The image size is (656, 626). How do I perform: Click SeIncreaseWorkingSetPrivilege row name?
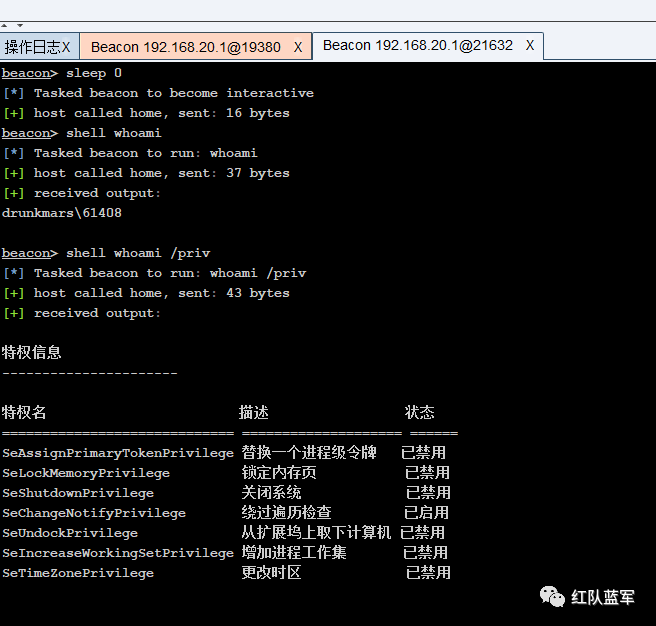click(x=118, y=553)
